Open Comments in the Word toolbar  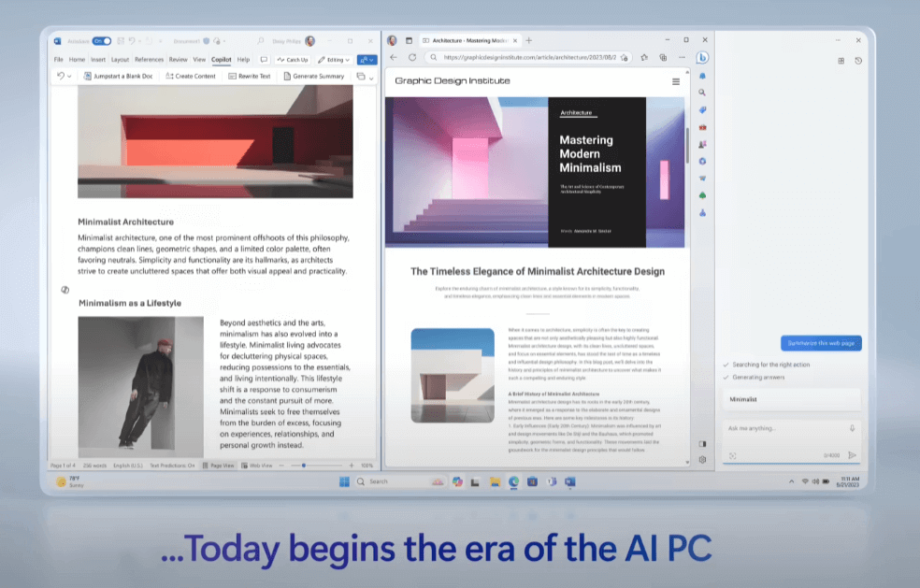pos(264,59)
